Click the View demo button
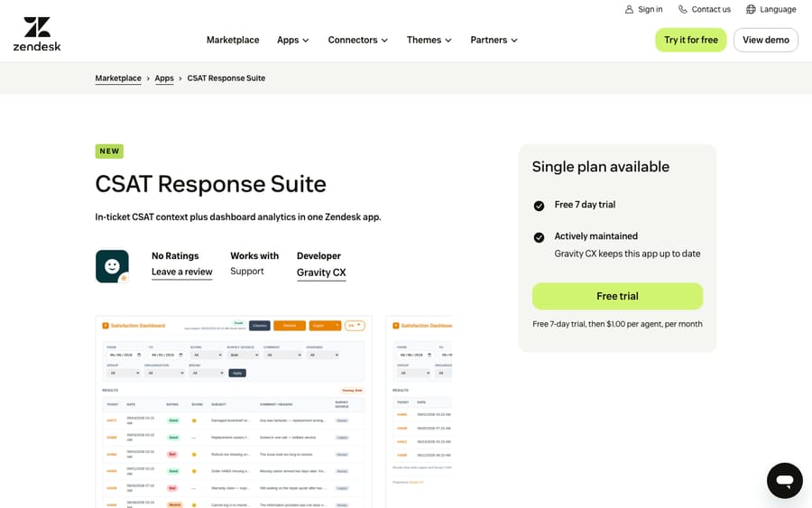Viewport: 812px width, 508px height. tap(766, 40)
